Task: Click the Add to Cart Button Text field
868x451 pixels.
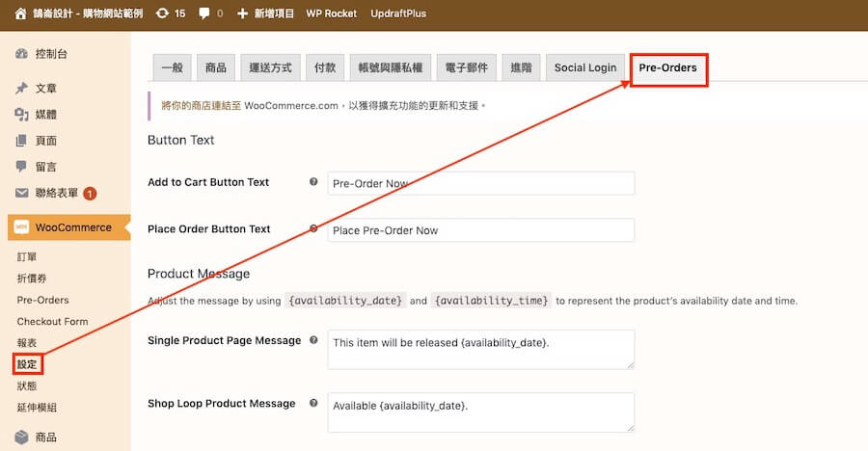Action: 480,183
